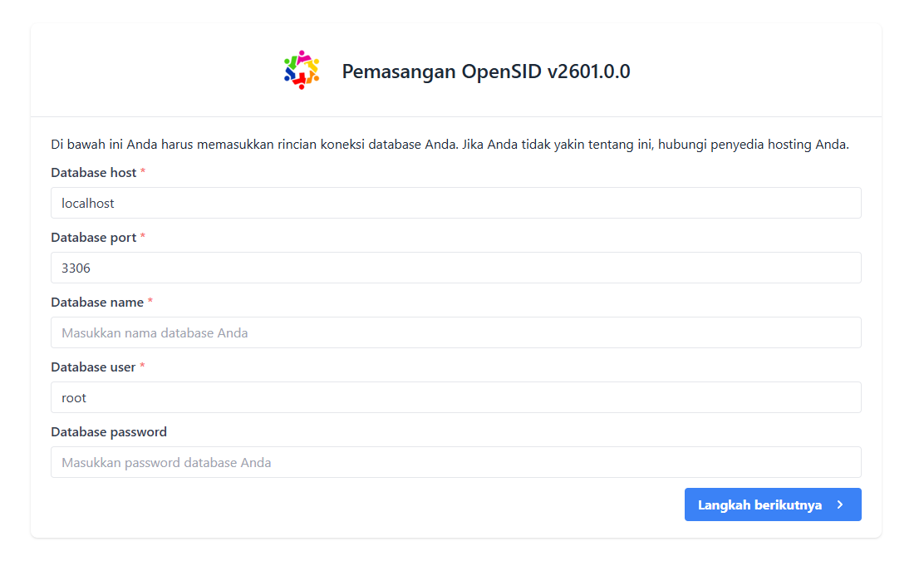Click the red asterisk beside Database port
The height and width of the screenshot is (566, 924).
tap(143, 237)
